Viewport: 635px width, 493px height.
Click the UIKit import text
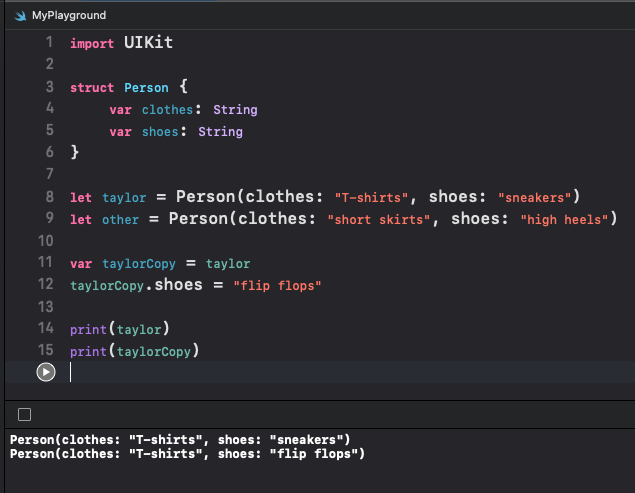[x=148, y=43]
